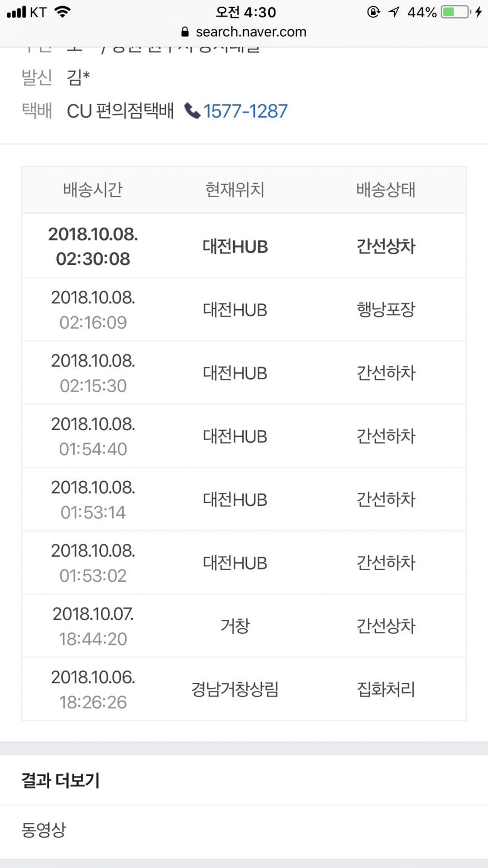This screenshot has width=488, height=868.
Task: Tap the 배송상태 column header
Action: tap(386, 190)
